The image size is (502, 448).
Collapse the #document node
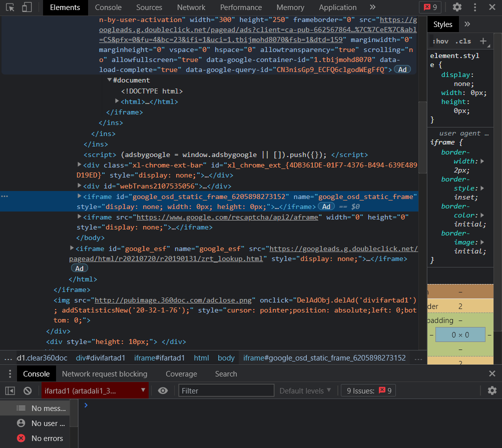[110, 80]
